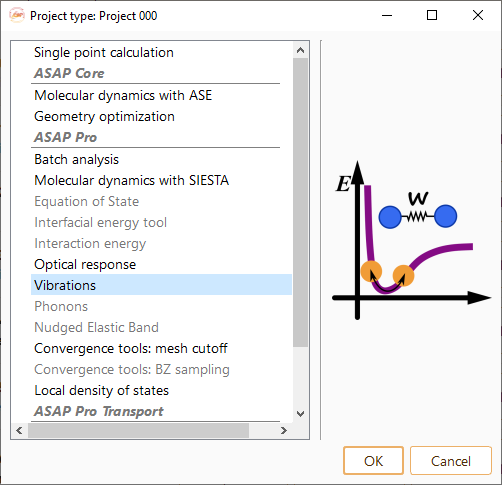Click the horizontal scrollbar thumb
Screen dimensions: 502x485
click(x=138, y=430)
